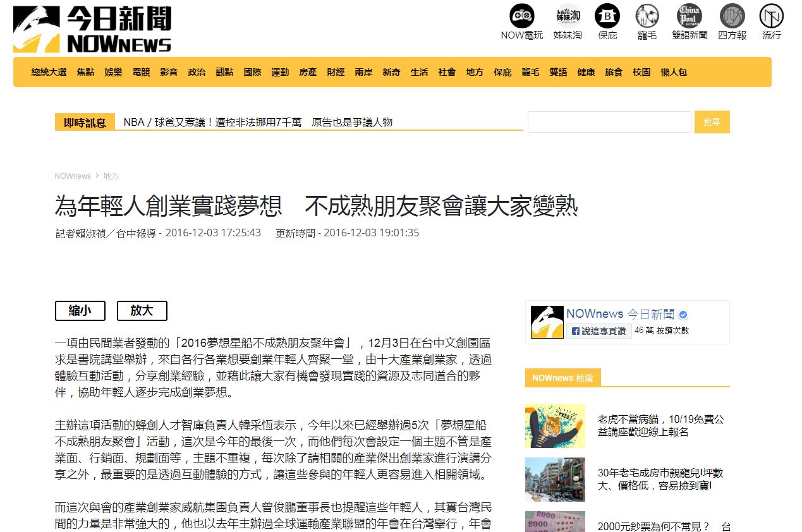Open the NOW電玩 gaming icon
This screenshot has width=802, height=532.
tap(521, 16)
